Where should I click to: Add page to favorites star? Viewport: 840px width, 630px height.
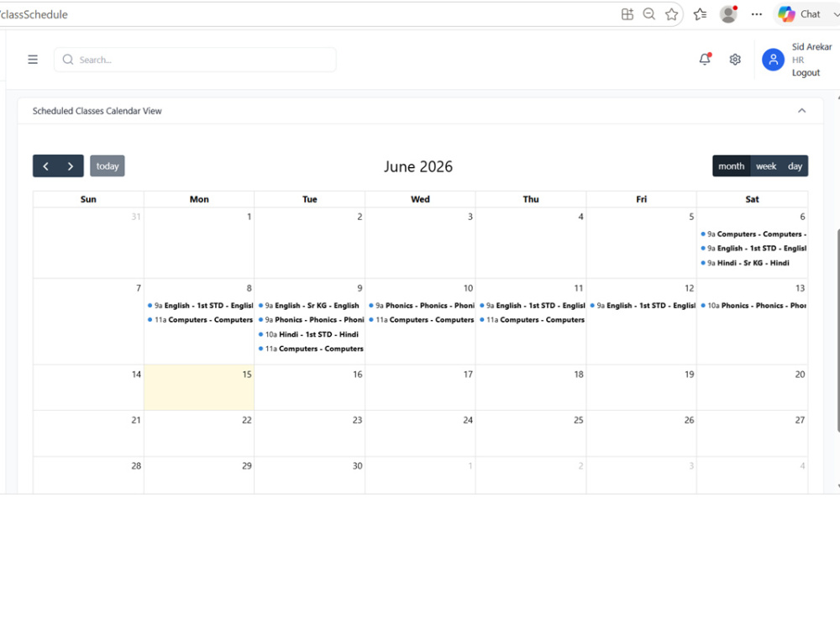point(671,14)
